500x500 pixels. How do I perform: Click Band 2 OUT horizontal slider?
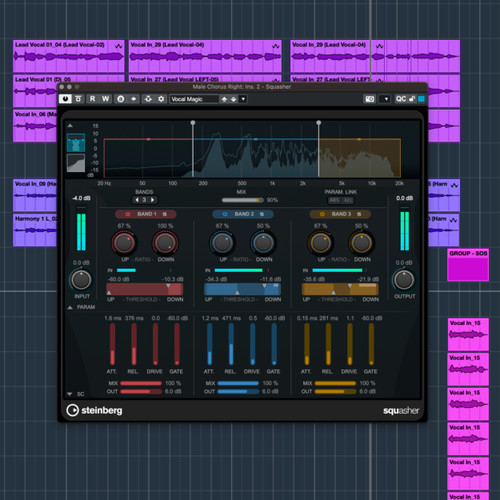click(238, 392)
